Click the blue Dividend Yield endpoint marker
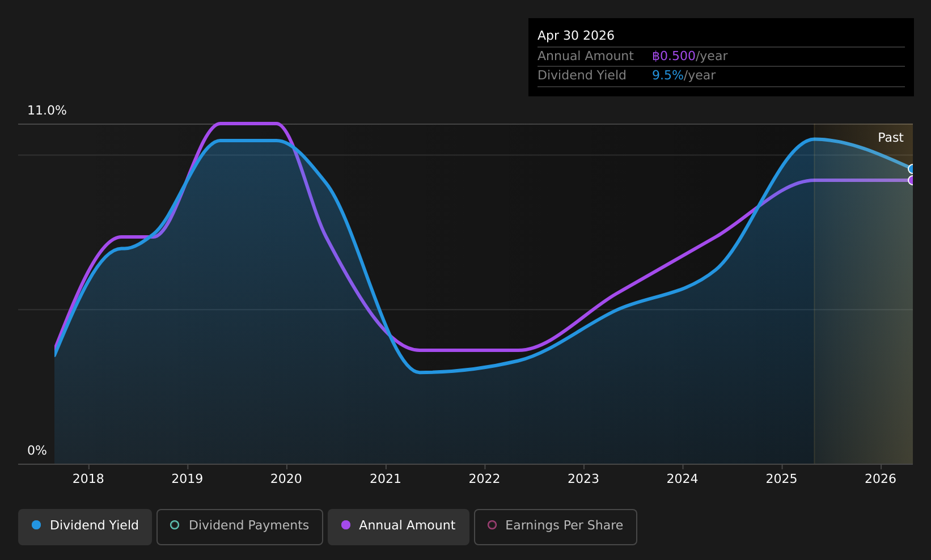Screen dimensions: 931x560 [912, 169]
